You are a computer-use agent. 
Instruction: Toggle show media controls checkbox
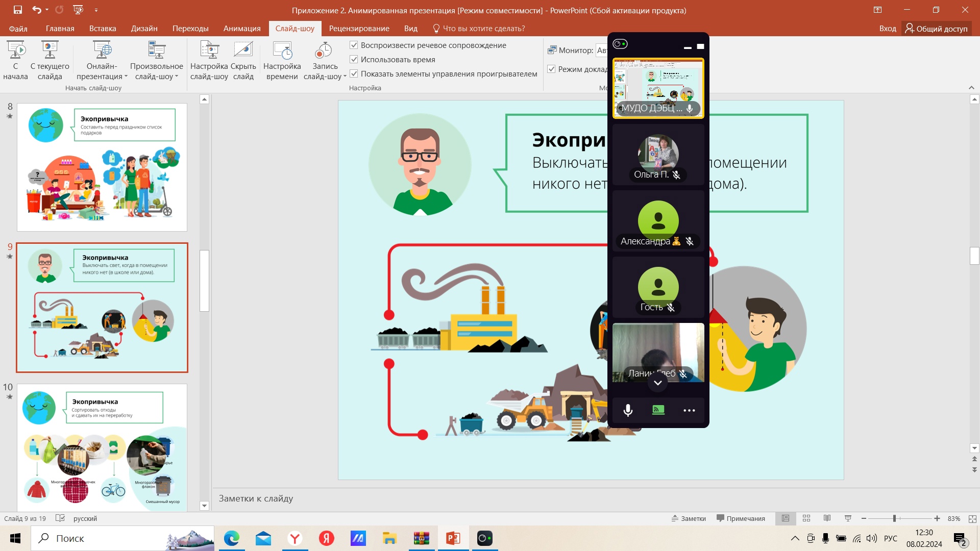(354, 73)
